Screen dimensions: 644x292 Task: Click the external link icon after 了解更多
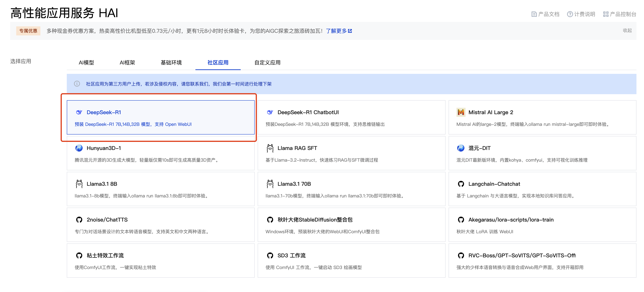tap(350, 31)
